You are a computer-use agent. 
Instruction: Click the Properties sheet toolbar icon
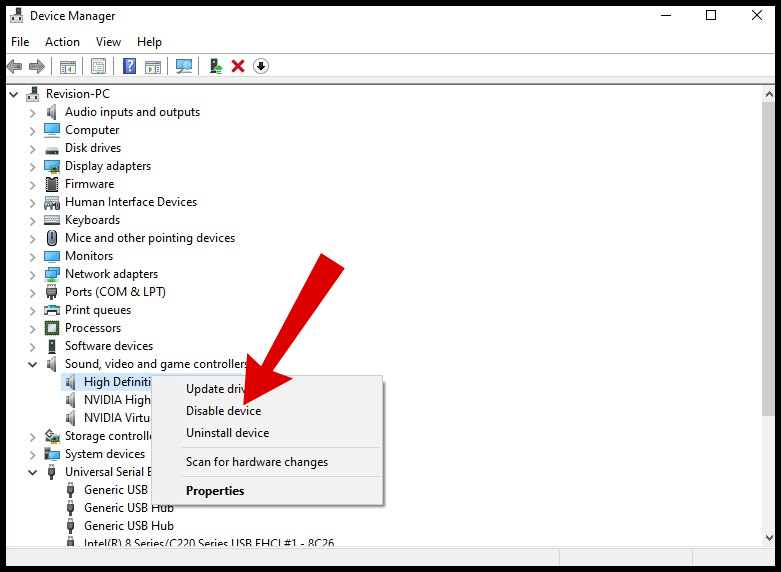click(99, 66)
